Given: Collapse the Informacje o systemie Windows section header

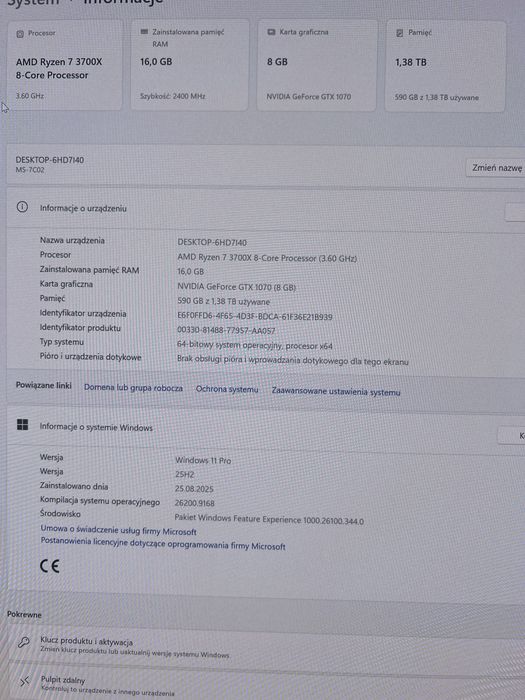Looking at the screenshot, I should coord(266,427).
